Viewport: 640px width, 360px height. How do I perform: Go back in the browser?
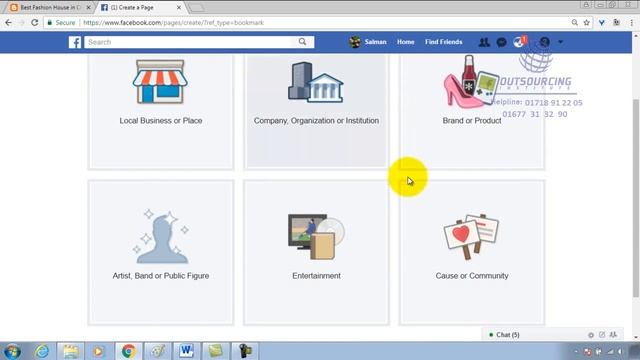coord(9,23)
